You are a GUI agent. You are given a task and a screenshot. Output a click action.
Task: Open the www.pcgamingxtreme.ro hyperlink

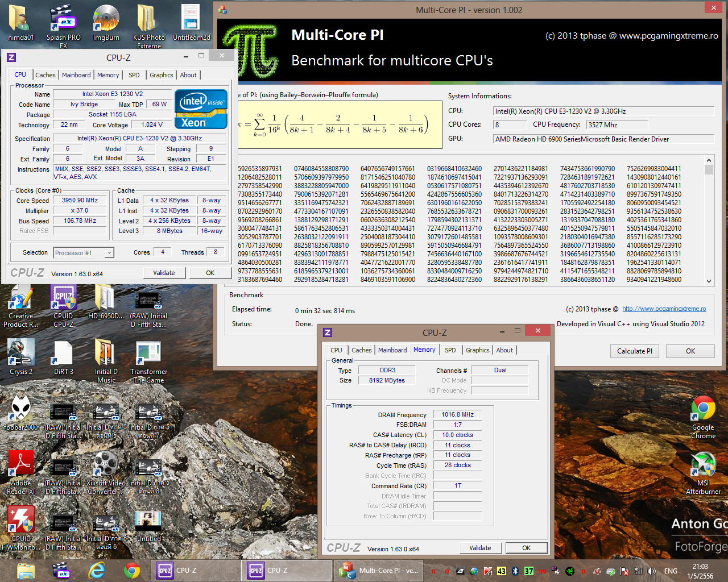[664, 309]
